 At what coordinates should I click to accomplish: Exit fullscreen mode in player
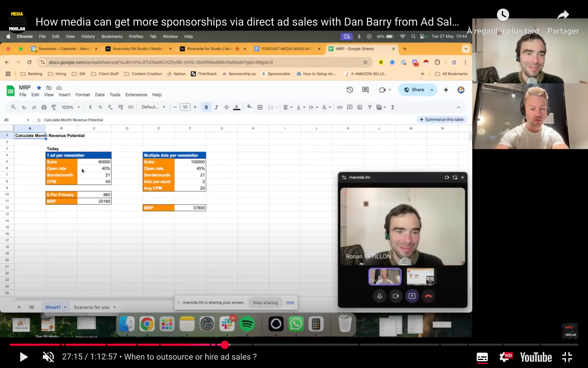(x=567, y=357)
